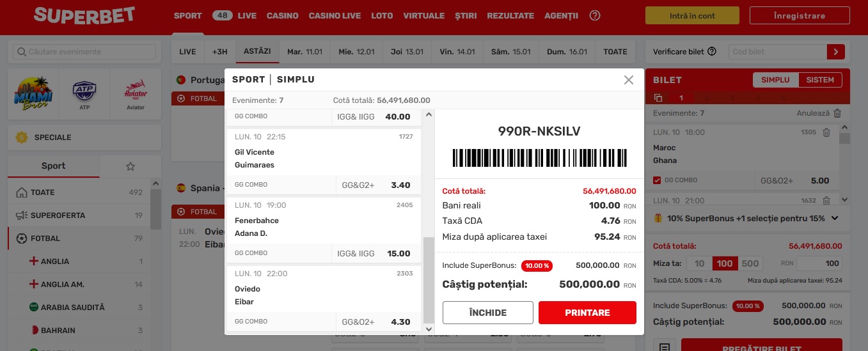This screenshot has height=351, width=868.
Task: Select stake 500 RON preset
Action: point(750,263)
